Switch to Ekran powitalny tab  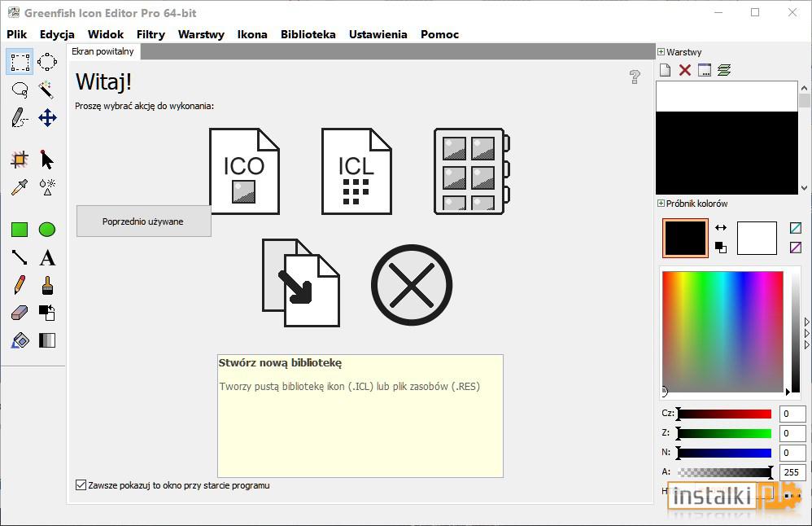click(x=103, y=51)
